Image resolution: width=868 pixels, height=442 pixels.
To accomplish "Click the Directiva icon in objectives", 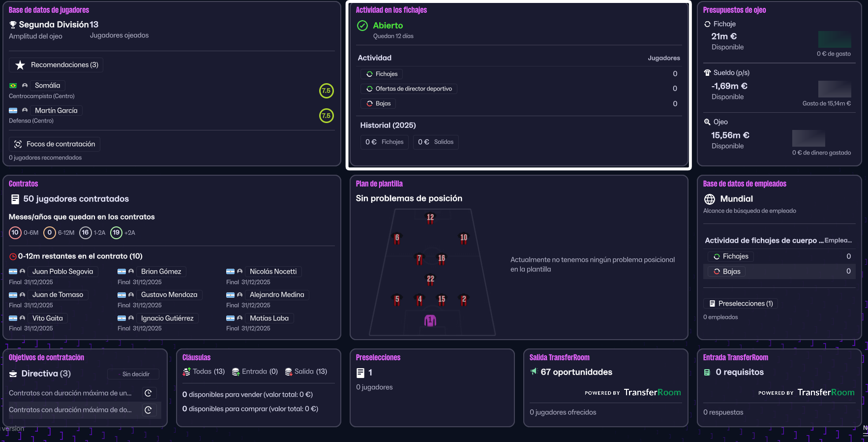I will pyautogui.click(x=13, y=374).
